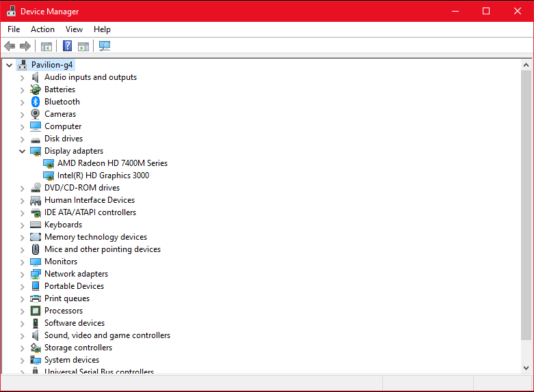Click the Scan for hardware changes icon

coord(105,46)
